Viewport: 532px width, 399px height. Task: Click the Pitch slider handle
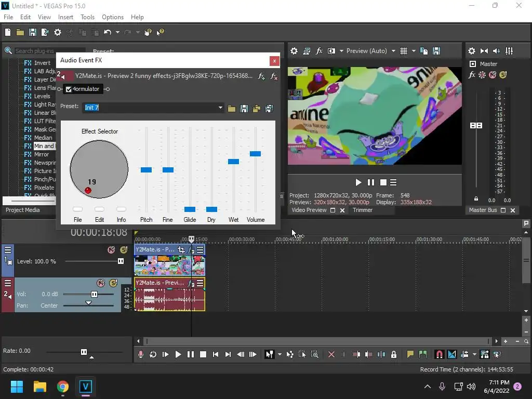click(146, 170)
